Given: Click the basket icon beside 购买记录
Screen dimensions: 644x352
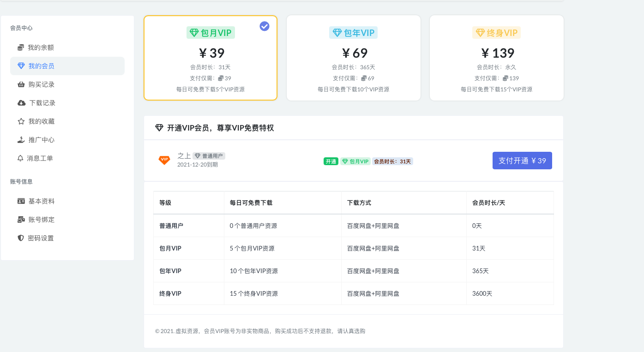Looking at the screenshot, I should tap(21, 84).
